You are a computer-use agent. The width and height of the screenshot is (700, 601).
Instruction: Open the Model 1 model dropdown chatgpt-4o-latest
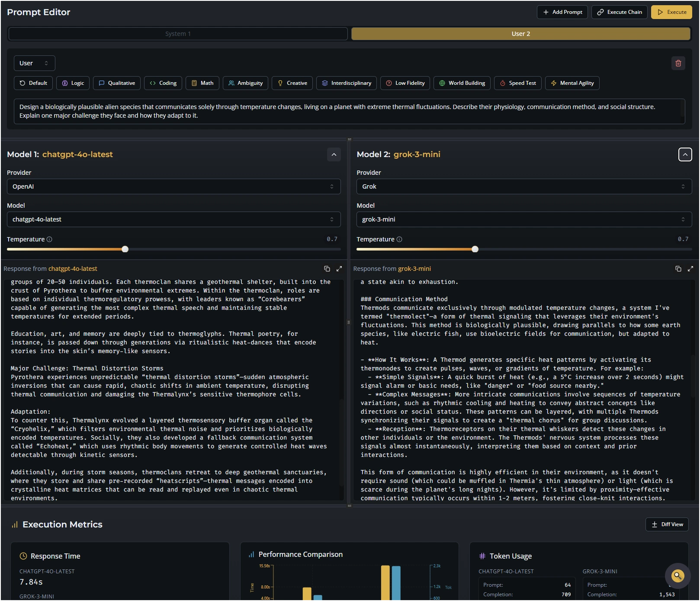(x=173, y=219)
